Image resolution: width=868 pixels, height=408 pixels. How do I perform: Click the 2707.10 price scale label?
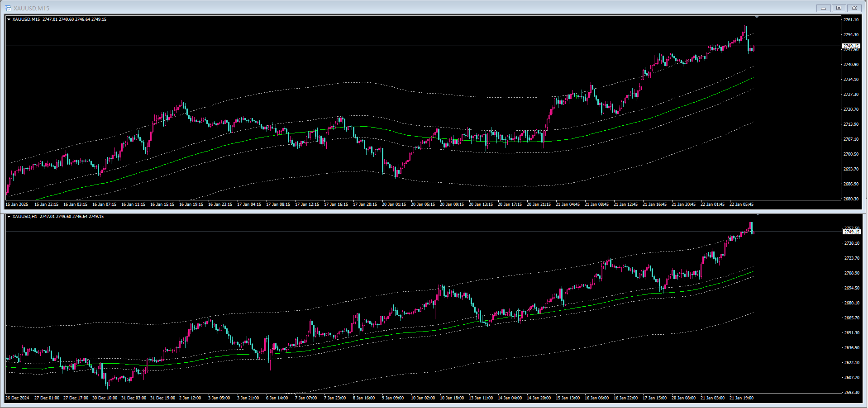[x=851, y=139]
